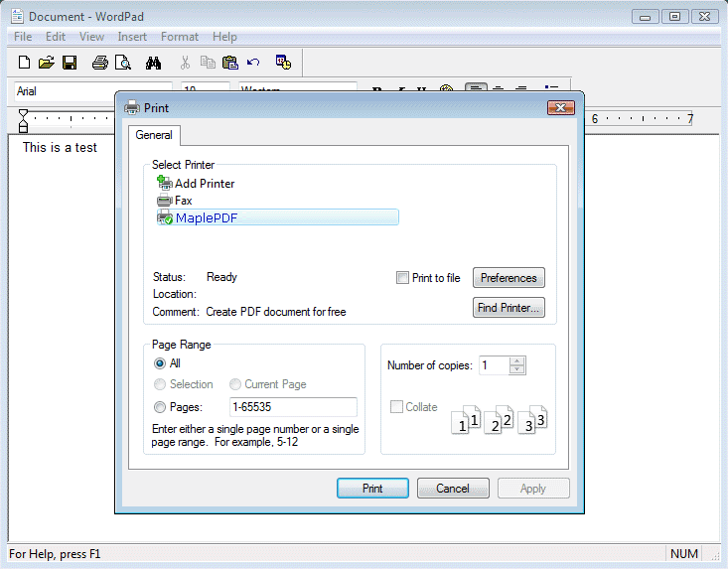Enable the Print to file checkbox

(402, 277)
